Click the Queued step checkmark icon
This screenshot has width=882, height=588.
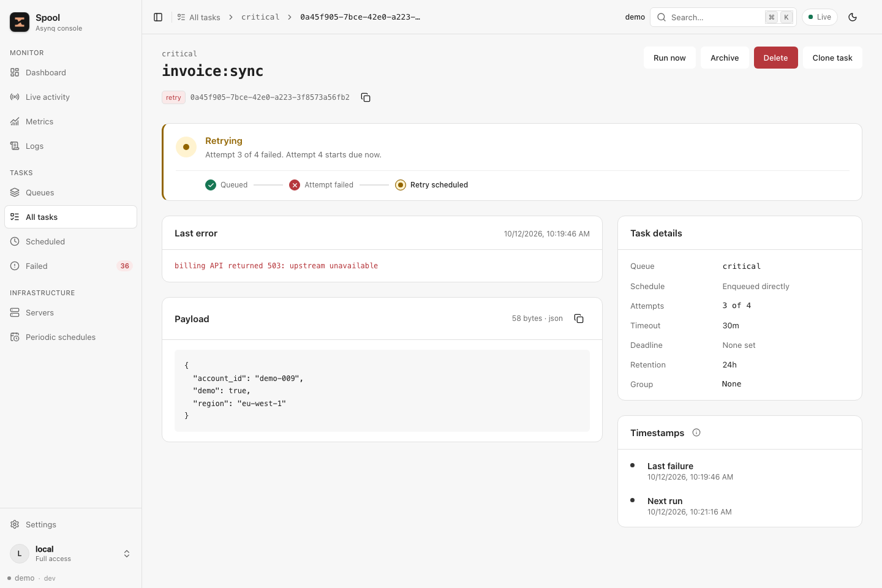pyautogui.click(x=211, y=185)
